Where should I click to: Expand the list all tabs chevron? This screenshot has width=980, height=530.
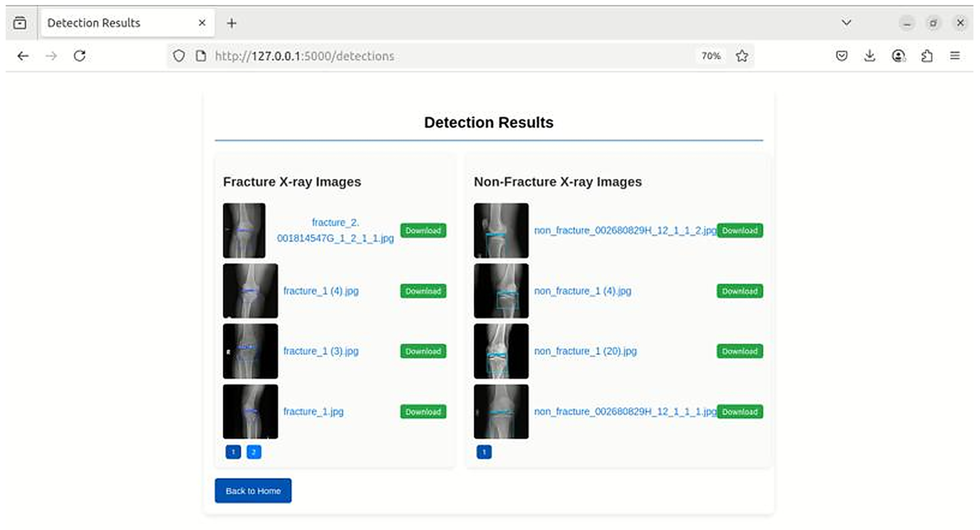[x=846, y=22]
